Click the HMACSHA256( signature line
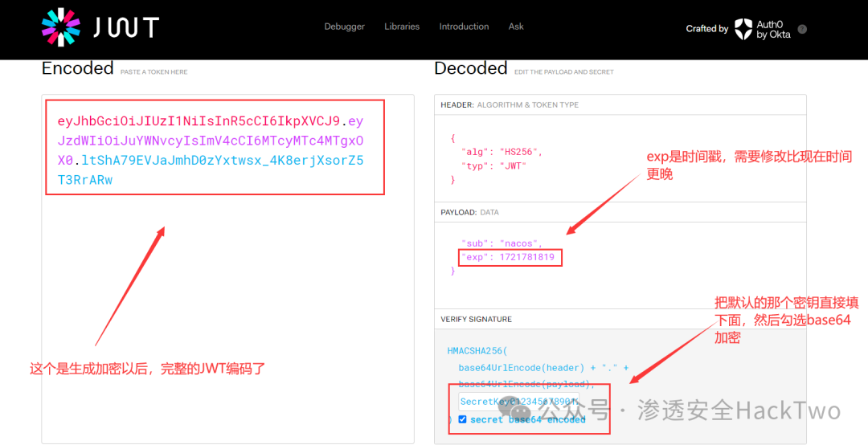Image resolution: width=868 pixels, height=445 pixels. [x=477, y=351]
